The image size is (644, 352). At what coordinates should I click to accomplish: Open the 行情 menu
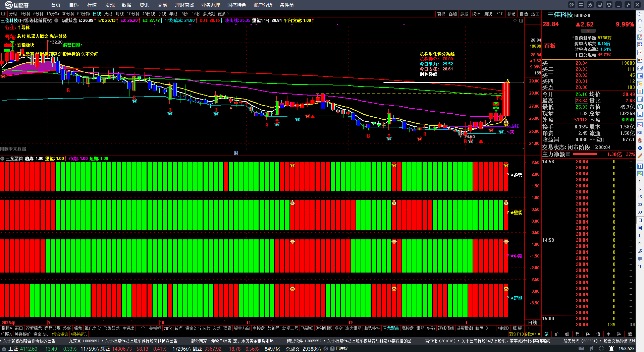coord(92,5)
